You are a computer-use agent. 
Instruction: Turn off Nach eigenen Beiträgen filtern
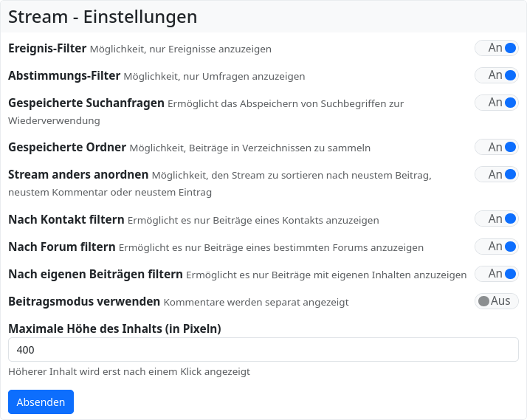tap(497, 274)
